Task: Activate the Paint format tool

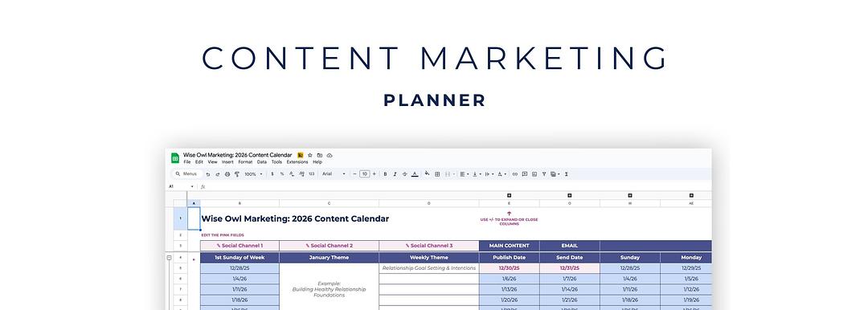Action: pyautogui.click(x=237, y=173)
